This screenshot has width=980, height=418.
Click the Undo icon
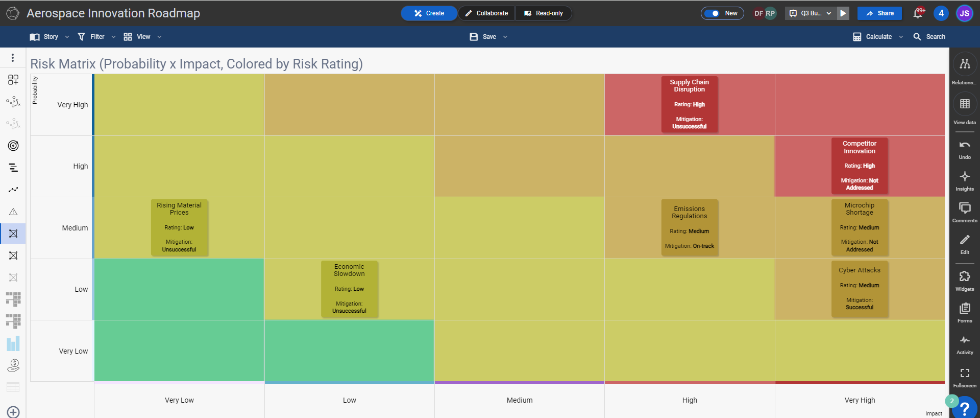pos(965,145)
